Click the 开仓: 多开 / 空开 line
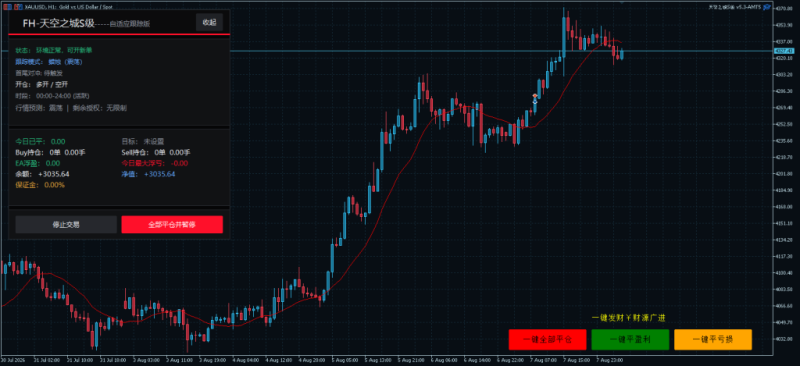The image size is (800, 366). (41, 84)
